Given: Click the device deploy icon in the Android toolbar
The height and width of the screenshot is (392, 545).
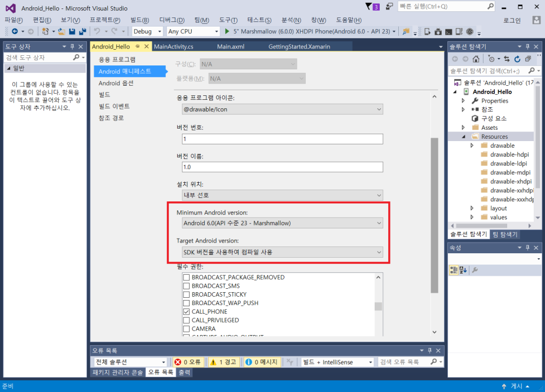Looking at the screenshot, I should coord(428,32).
